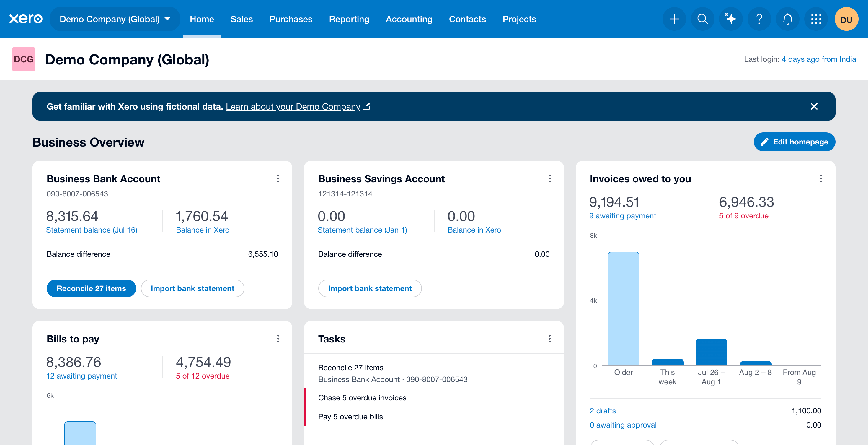Screen dimensions: 868x445
Task: Open Statement balance (Jan 1) link
Action: (x=362, y=230)
